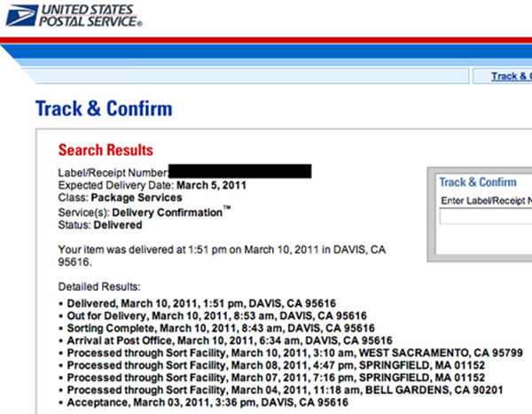Viewport: 532px width, 414px height.
Task: Click the Package Services class text
Action: click(x=137, y=198)
